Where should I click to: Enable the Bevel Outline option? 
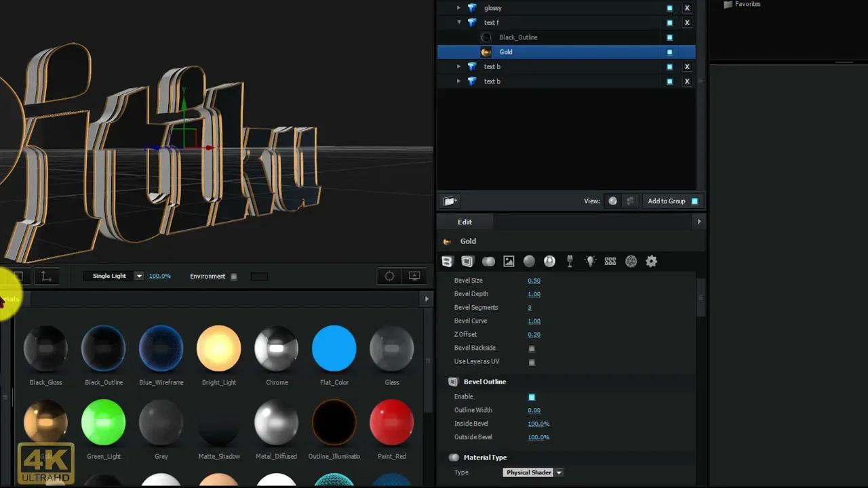tap(532, 396)
